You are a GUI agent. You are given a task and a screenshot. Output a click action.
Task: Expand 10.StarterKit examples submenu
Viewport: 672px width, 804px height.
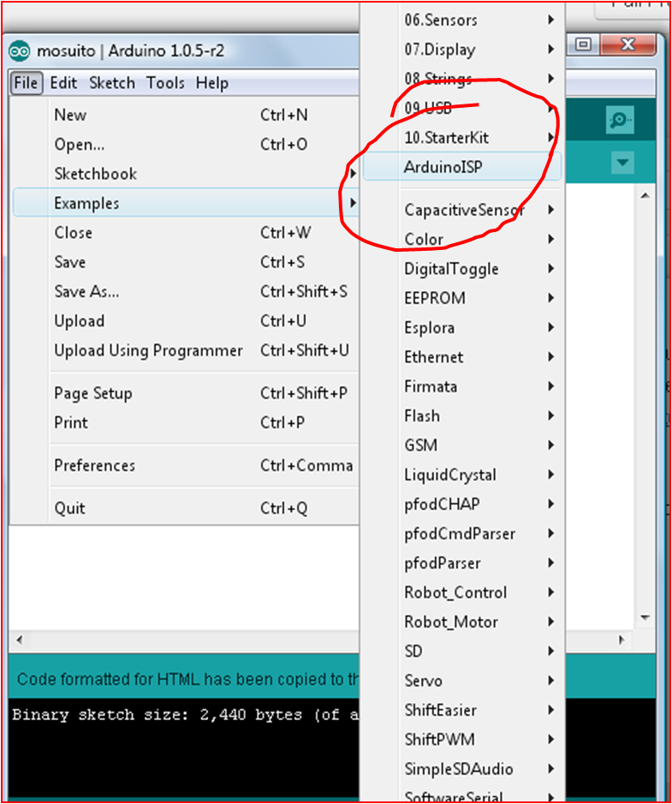tap(462, 137)
